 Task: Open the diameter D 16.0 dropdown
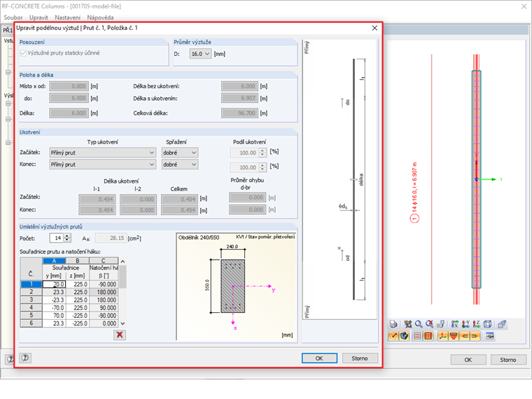click(x=200, y=54)
